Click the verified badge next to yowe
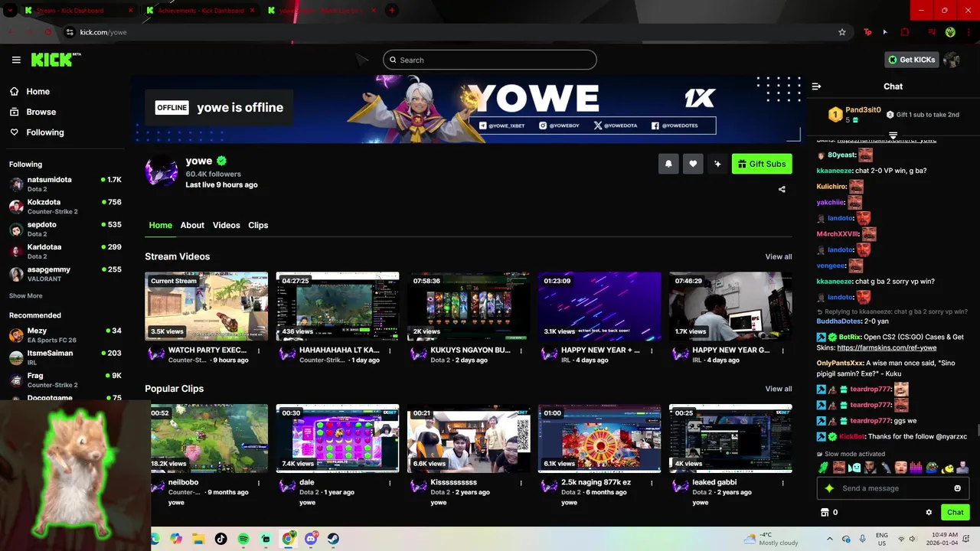Viewport: 980px width, 551px height. [x=221, y=161]
